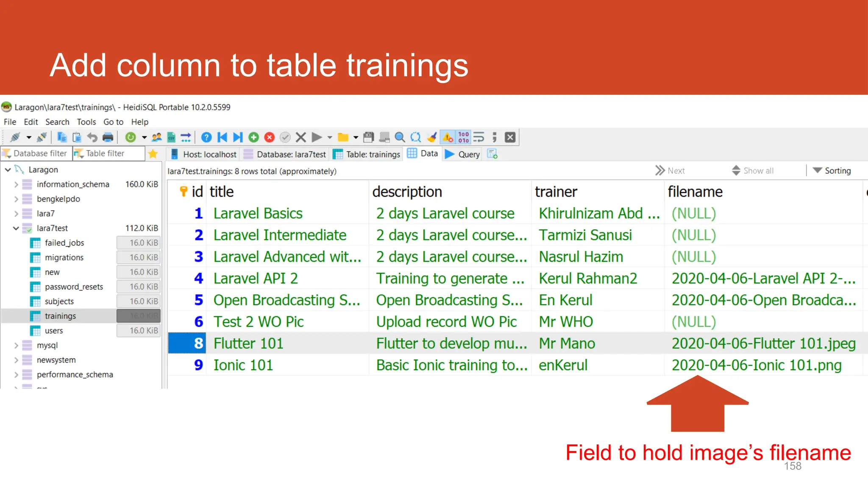Click the undo arrow icon
The width and height of the screenshot is (868, 488).
tap(92, 137)
